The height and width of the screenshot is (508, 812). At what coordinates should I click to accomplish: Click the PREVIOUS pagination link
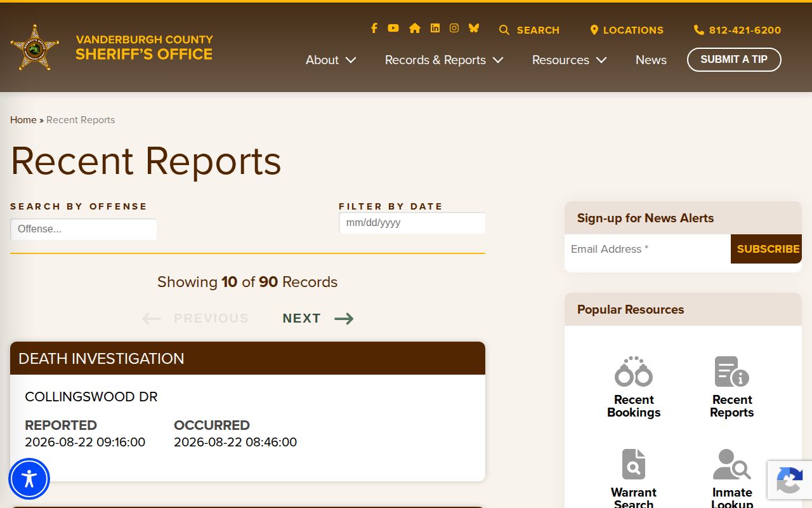click(x=211, y=318)
